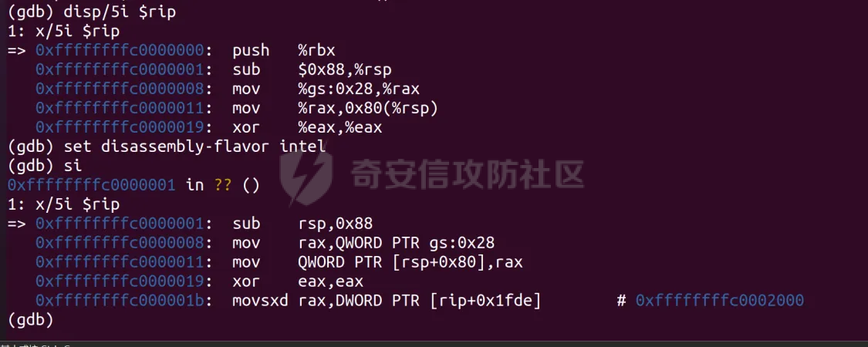This screenshot has width=868, height=347.
Task: Click the "%eax,%eax" operand of the xor
Action: point(339,127)
